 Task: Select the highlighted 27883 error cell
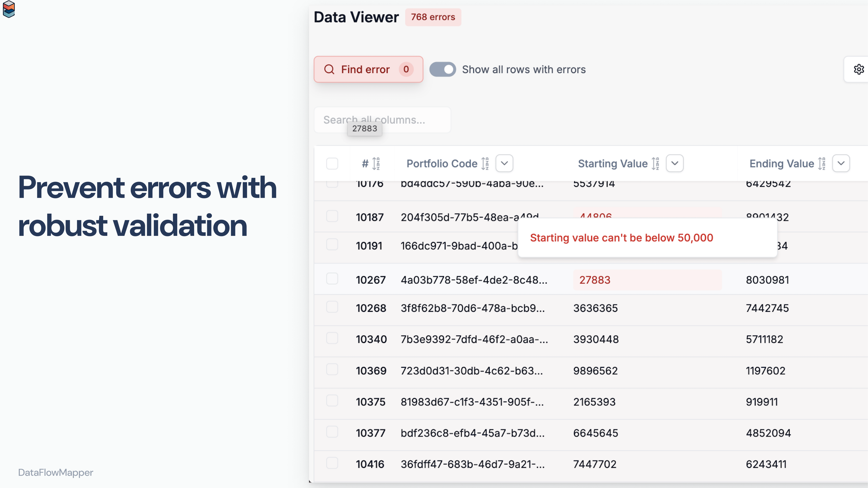[x=595, y=279]
